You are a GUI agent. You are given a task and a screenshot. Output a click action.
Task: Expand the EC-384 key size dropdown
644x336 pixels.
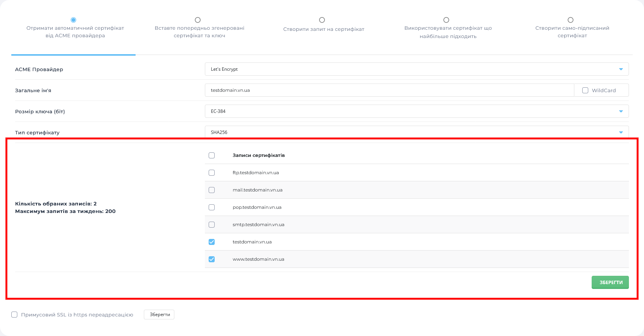click(417, 111)
